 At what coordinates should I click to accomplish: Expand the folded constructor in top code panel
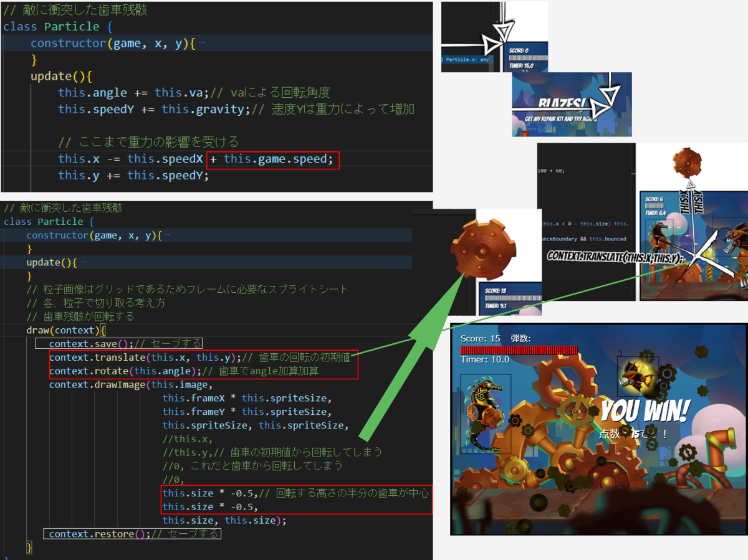tap(201, 44)
